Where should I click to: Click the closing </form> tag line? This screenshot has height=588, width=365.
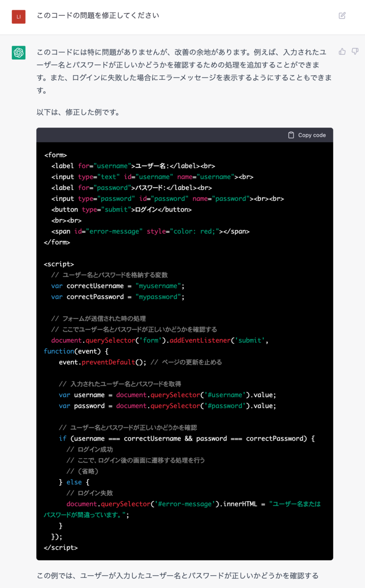pos(57,242)
